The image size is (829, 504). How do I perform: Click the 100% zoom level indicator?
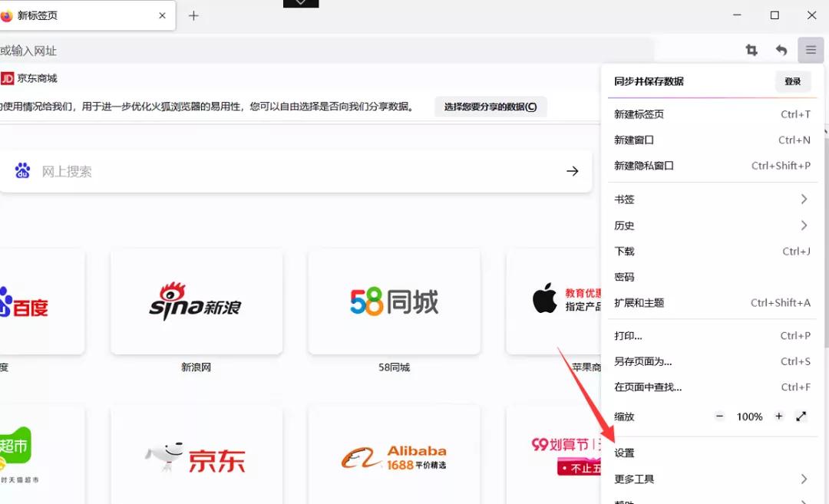[749, 417]
